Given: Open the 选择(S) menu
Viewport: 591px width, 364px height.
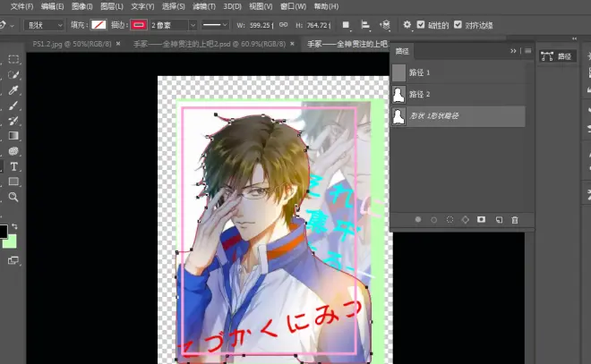Looking at the screenshot, I should tap(174, 6).
